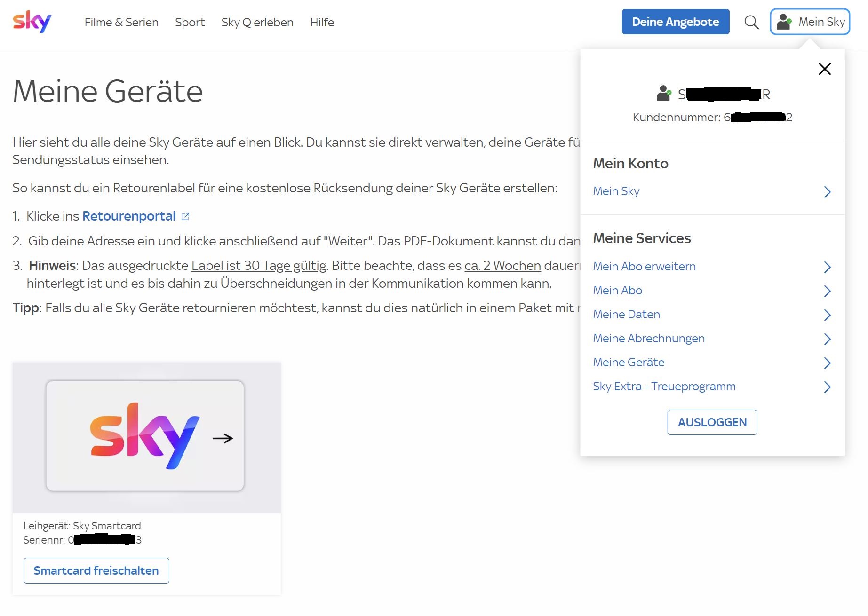Open the Filme & Serien menu

click(121, 22)
